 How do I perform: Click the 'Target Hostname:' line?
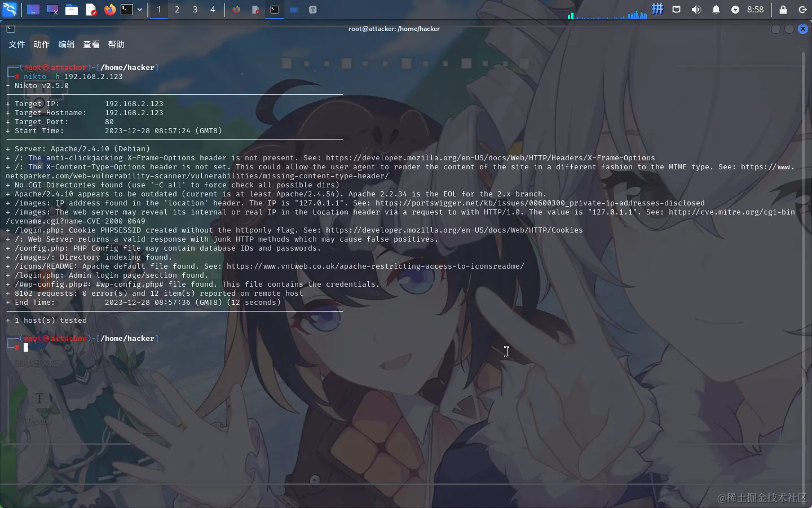point(85,113)
